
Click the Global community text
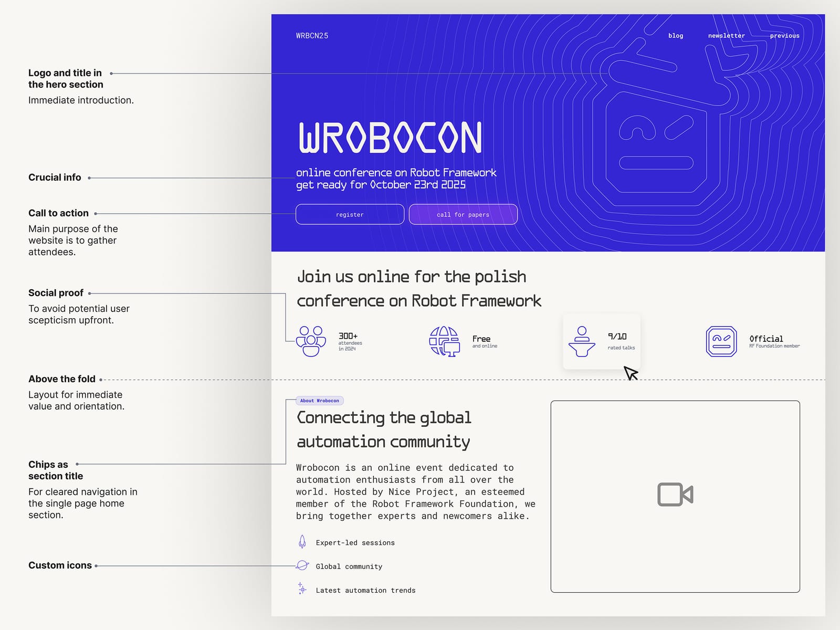click(x=349, y=566)
